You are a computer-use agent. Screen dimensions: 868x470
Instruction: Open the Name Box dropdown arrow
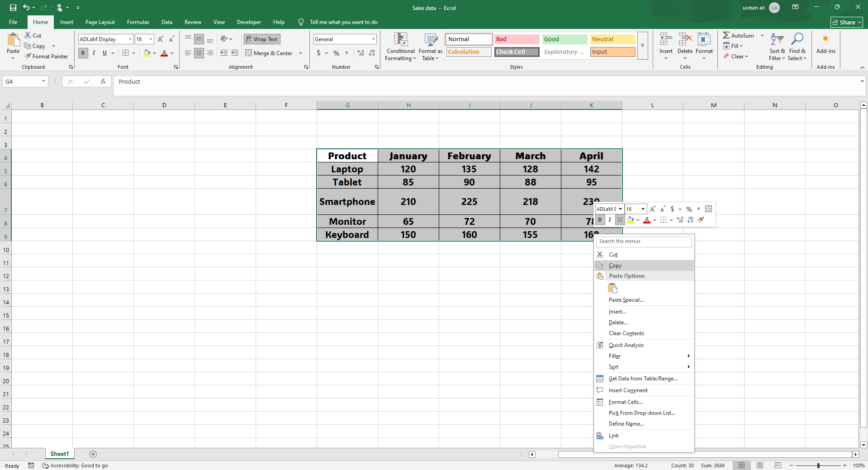click(x=43, y=81)
